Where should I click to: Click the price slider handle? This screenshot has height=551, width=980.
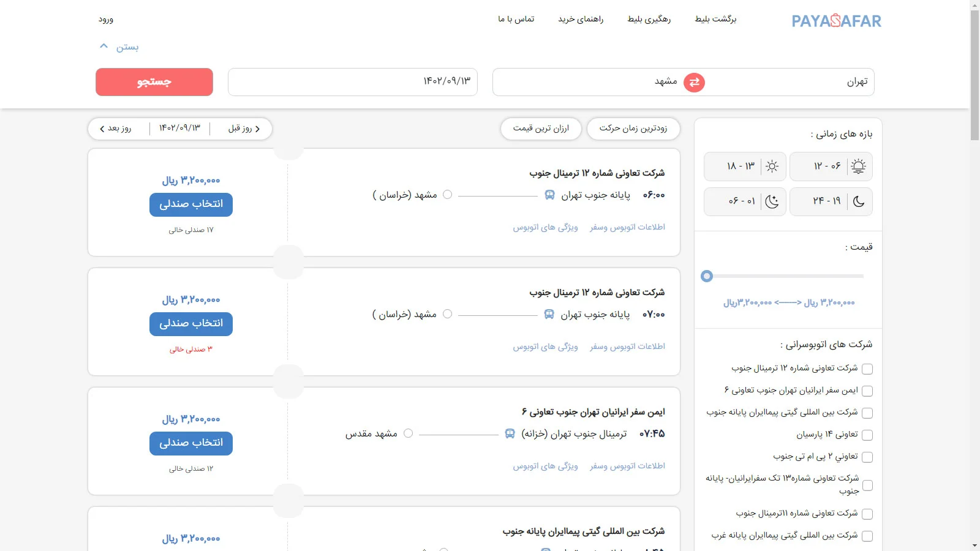coord(707,276)
